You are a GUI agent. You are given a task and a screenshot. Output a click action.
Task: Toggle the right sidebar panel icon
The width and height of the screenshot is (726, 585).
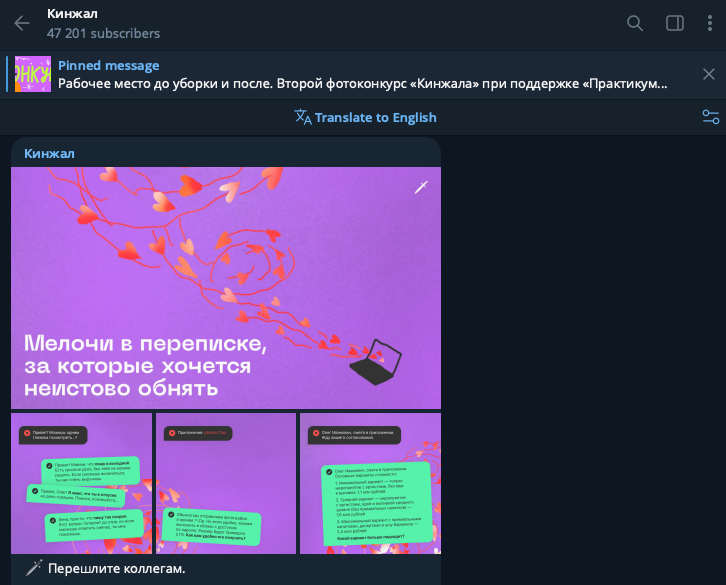[675, 23]
